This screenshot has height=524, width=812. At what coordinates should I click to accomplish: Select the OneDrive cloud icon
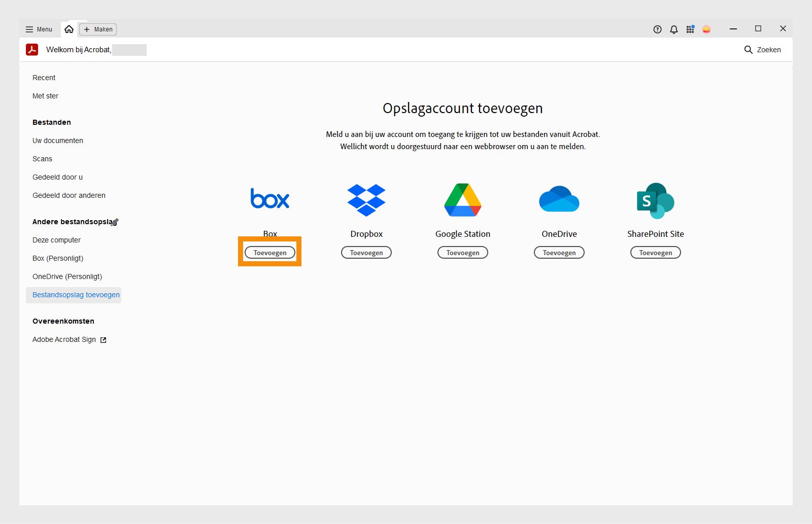click(x=559, y=199)
